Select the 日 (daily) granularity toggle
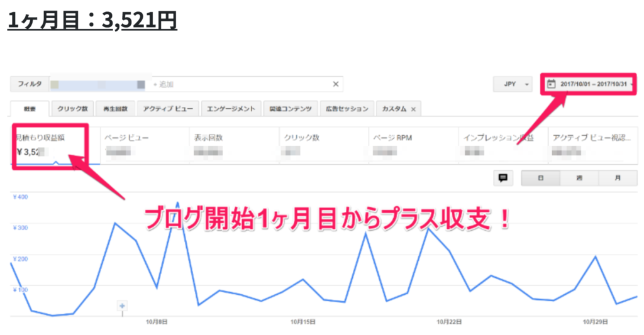This screenshot has width=644, height=335. (x=540, y=178)
